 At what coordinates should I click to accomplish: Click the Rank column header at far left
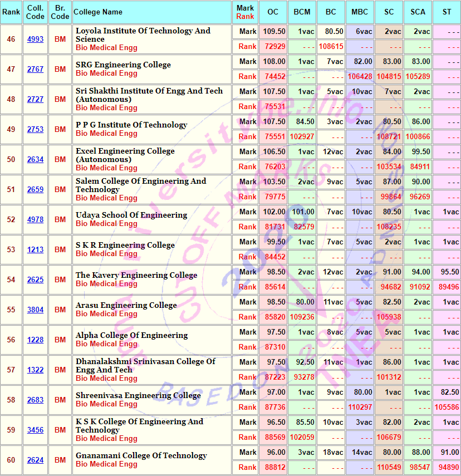point(11,12)
